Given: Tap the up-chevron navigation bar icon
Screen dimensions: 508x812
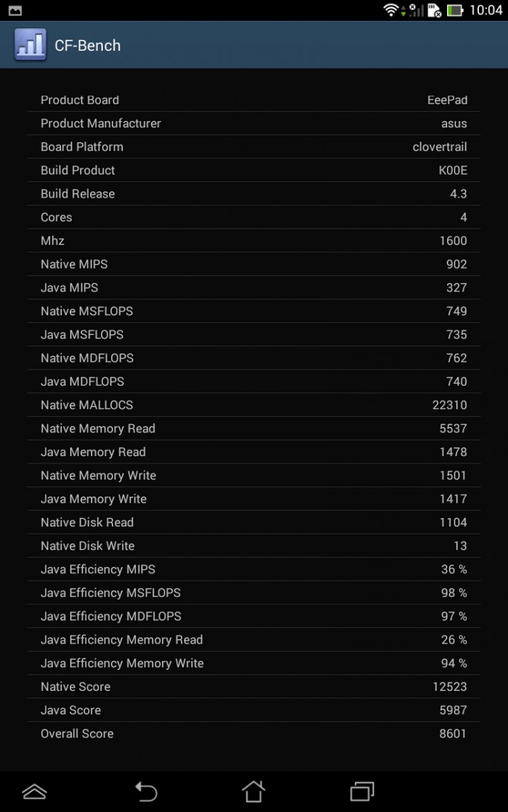Looking at the screenshot, I should pos(35,790).
